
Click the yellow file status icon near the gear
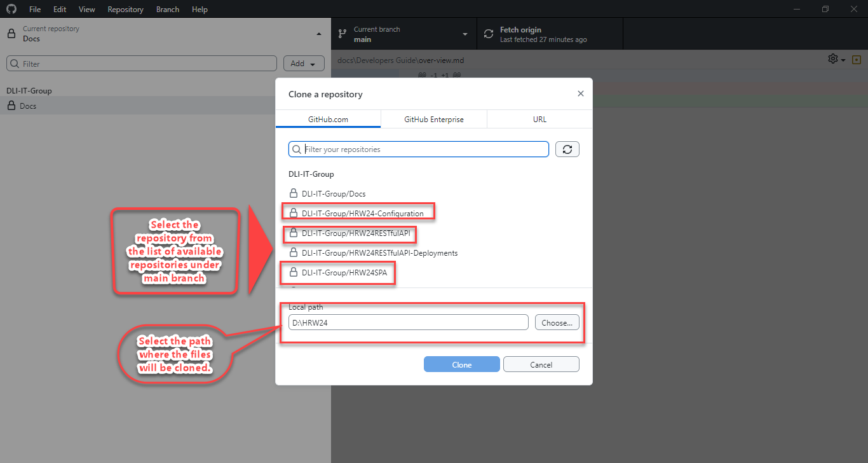tap(856, 59)
